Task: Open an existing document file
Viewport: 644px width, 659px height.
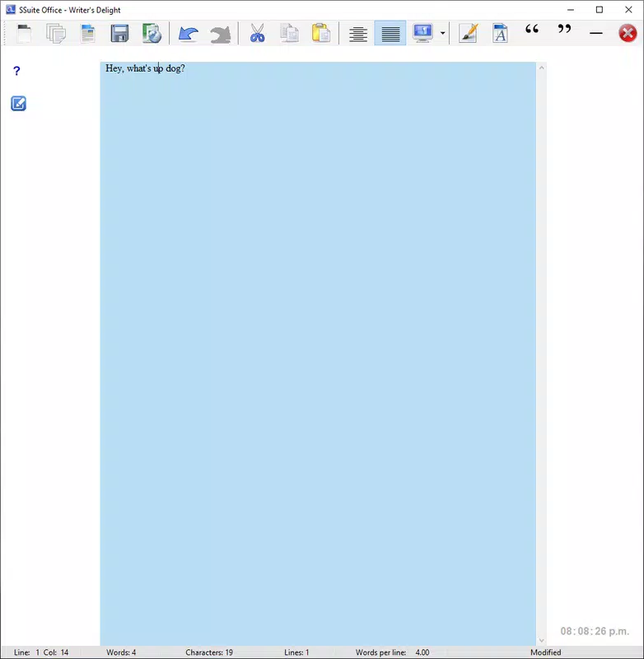Action: pos(88,33)
